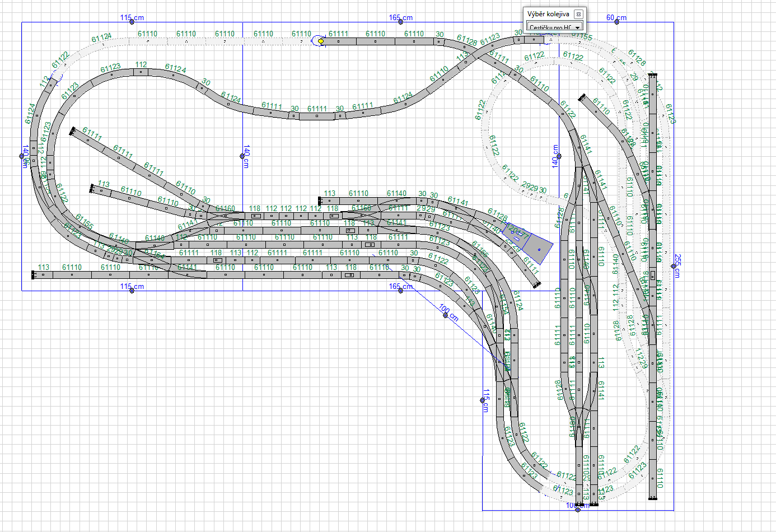Click the 140 cm handle on the far-left edge
The width and height of the screenshot is (776, 532).
coord(22,156)
